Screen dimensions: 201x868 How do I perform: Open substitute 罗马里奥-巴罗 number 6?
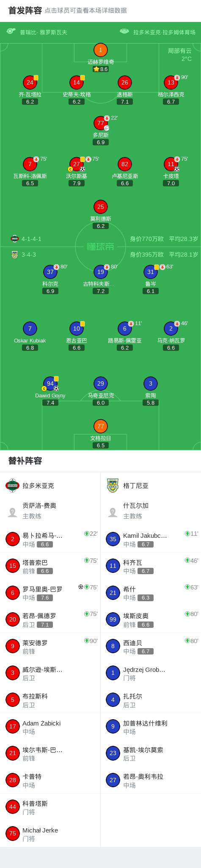click(13, 593)
